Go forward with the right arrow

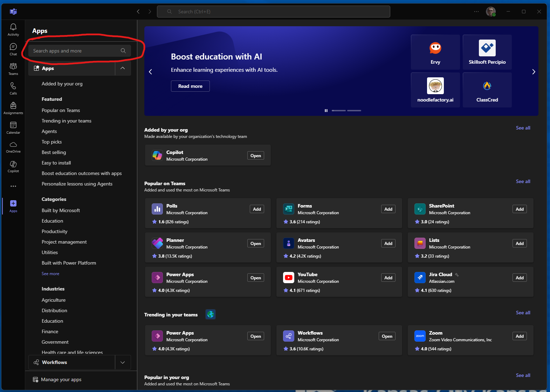pyautogui.click(x=150, y=12)
